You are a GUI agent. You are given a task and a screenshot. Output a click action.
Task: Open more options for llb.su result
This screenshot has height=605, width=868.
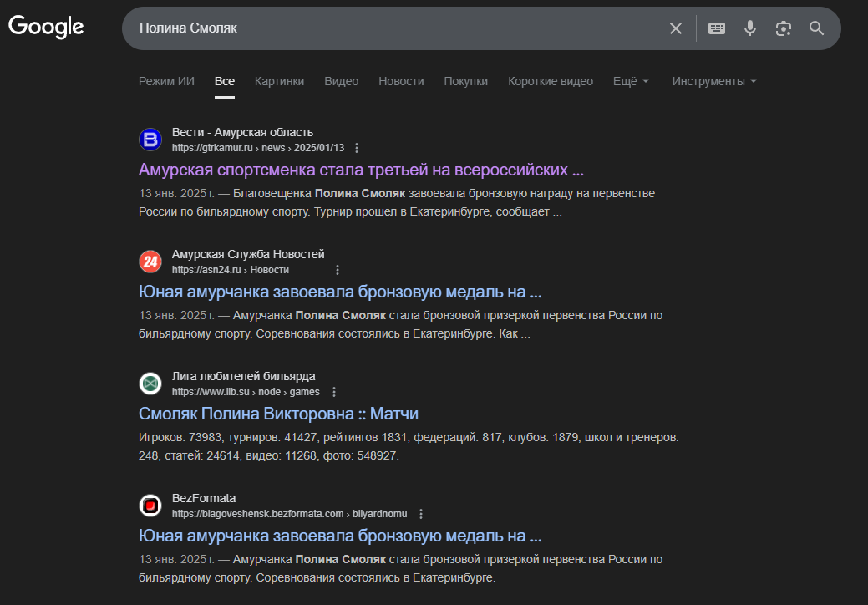click(334, 392)
